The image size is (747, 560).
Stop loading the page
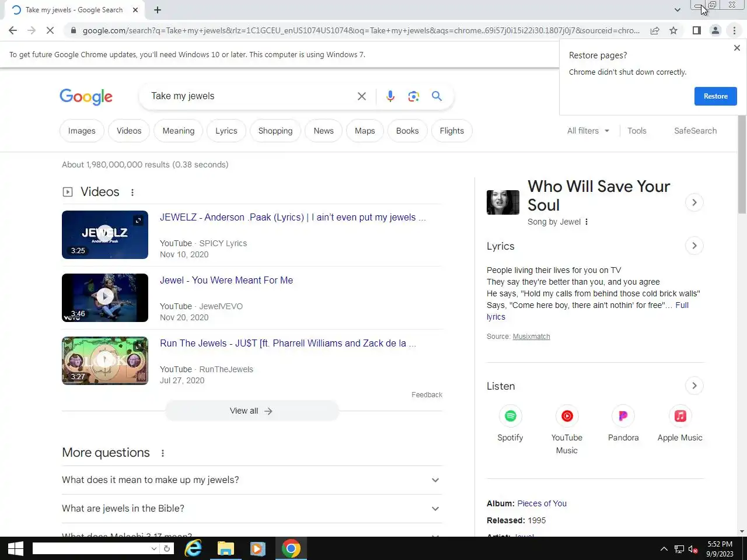click(50, 30)
